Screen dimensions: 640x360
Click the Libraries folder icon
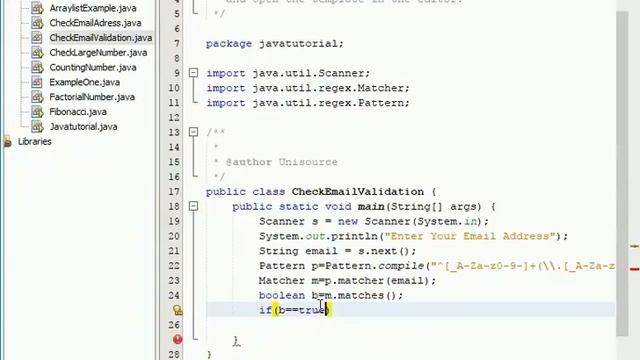pos(7,141)
